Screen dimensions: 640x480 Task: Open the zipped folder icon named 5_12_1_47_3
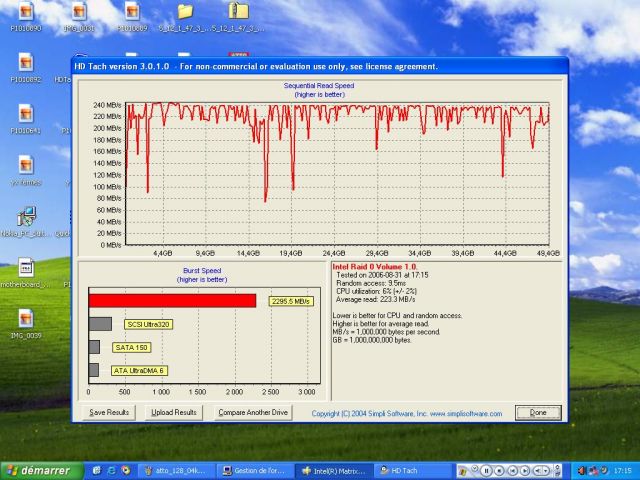point(238,17)
